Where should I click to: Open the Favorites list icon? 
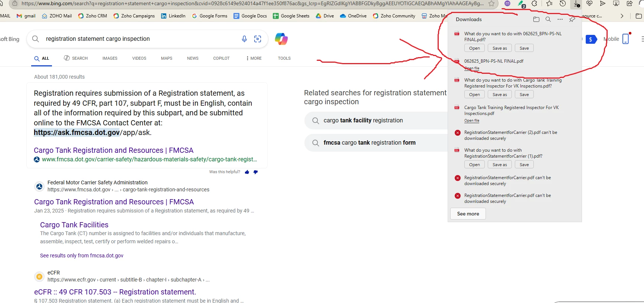(549, 3)
